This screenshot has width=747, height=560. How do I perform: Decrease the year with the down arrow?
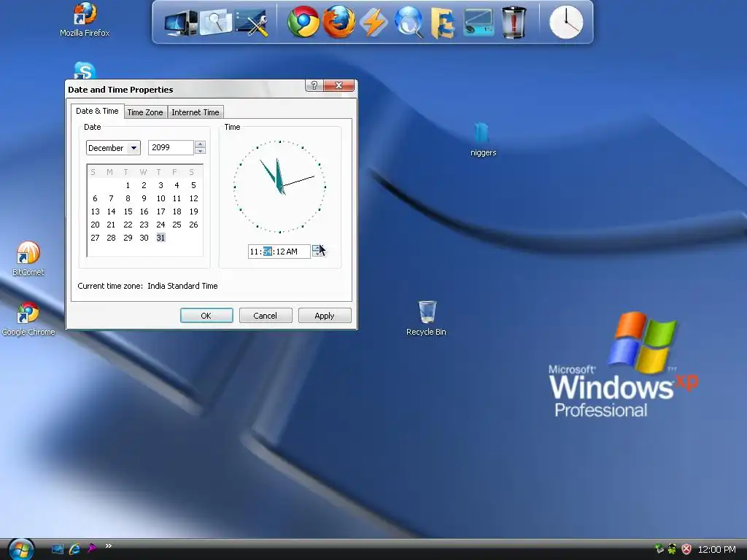[200, 150]
